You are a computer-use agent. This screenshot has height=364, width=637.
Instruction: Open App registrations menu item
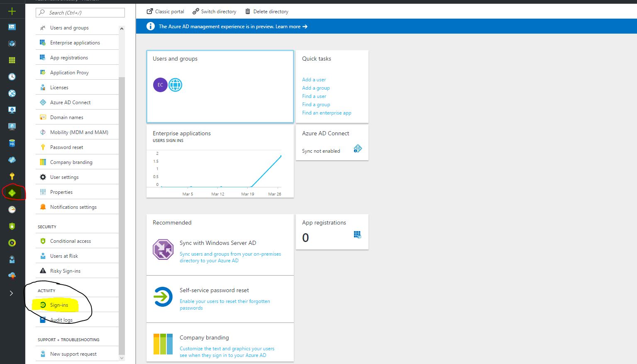click(x=77, y=58)
